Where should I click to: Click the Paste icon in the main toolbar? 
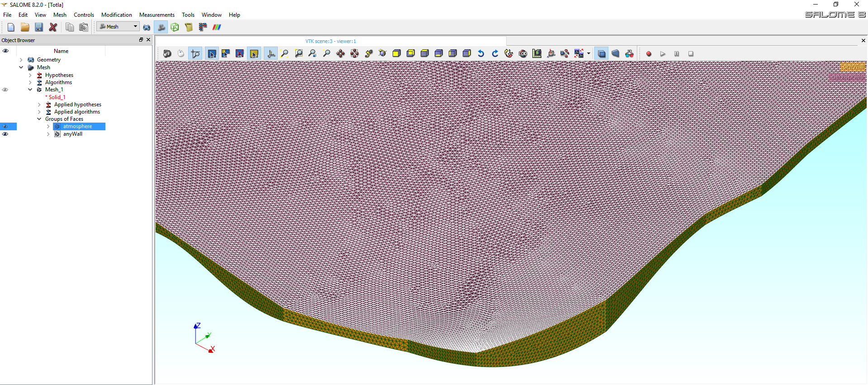tap(84, 27)
